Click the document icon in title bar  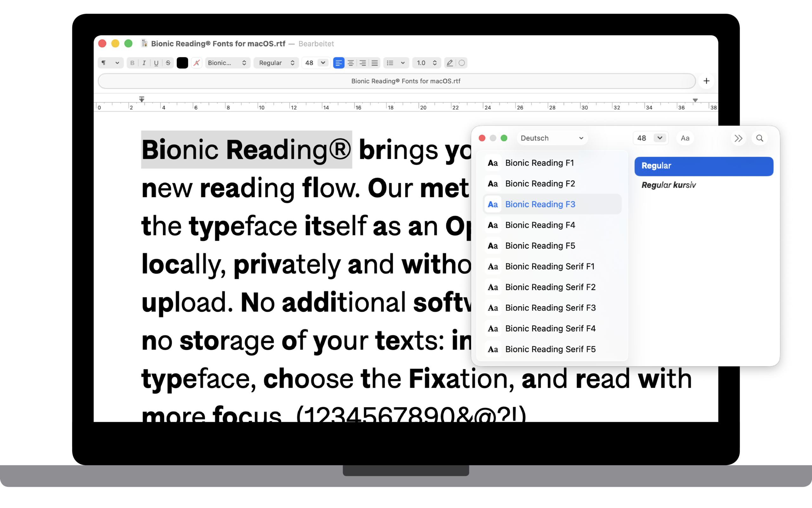144,43
